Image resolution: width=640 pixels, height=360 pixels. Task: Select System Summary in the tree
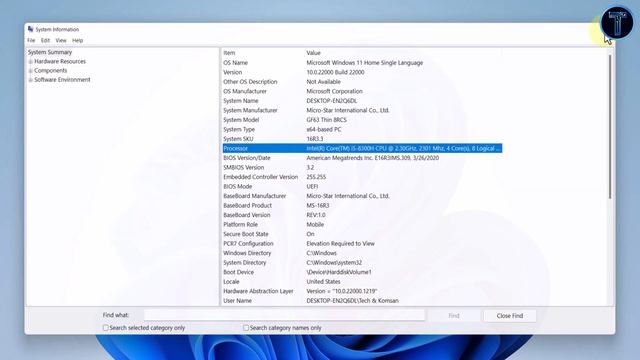click(50, 52)
